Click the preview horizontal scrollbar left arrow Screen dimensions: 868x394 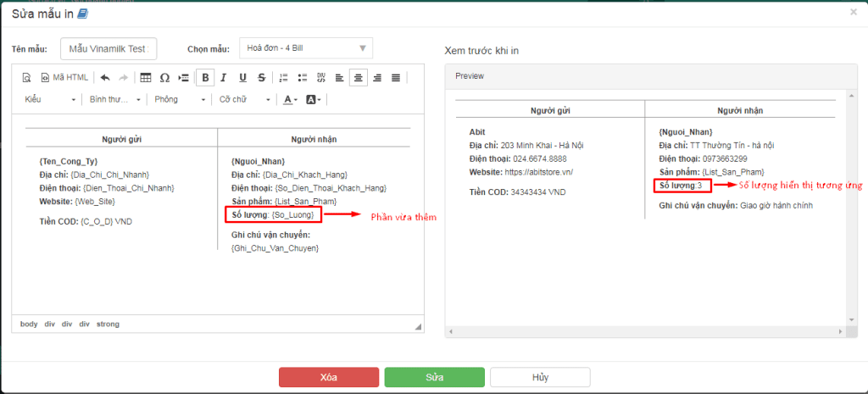point(450,331)
